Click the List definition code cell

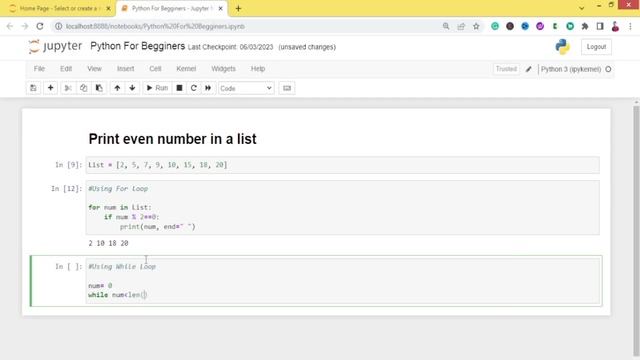(x=342, y=165)
